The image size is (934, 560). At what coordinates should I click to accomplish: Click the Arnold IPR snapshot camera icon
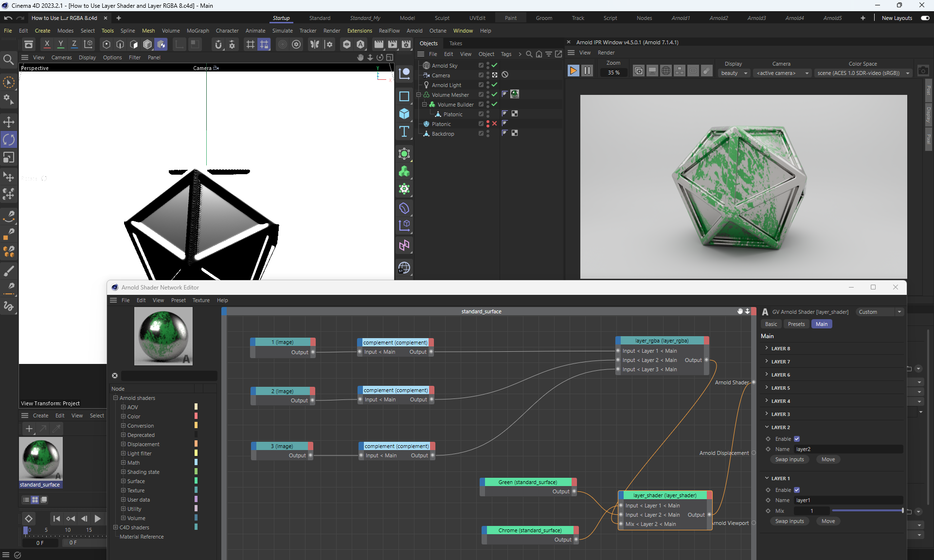pyautogui.click(x=923, y=71)
